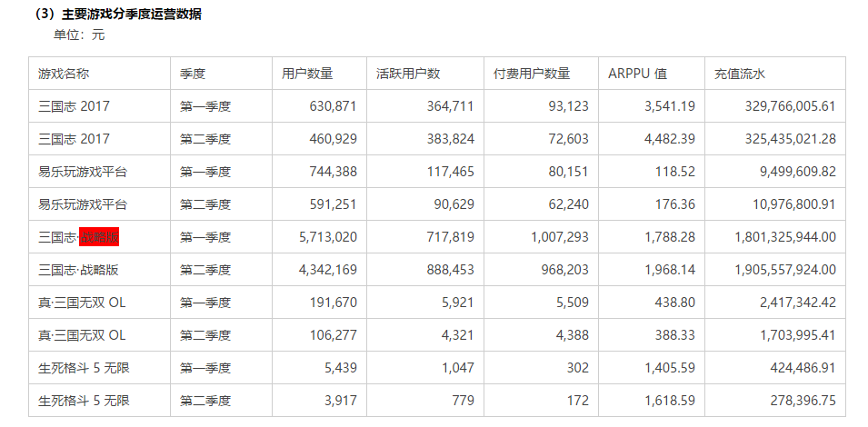The image size is (868, 427).
Task: Click the 游戏名称 column header
Action: coord(64,74)
